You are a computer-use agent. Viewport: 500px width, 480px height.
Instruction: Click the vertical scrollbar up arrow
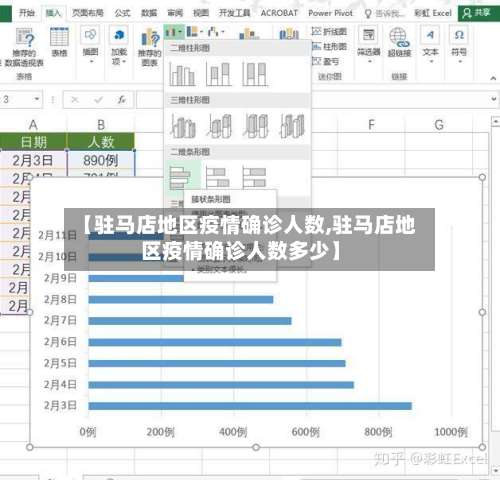[496, 121]
